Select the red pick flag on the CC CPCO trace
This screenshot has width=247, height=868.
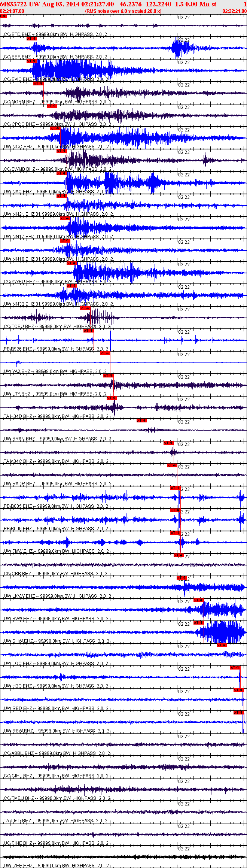coord(52,106)
